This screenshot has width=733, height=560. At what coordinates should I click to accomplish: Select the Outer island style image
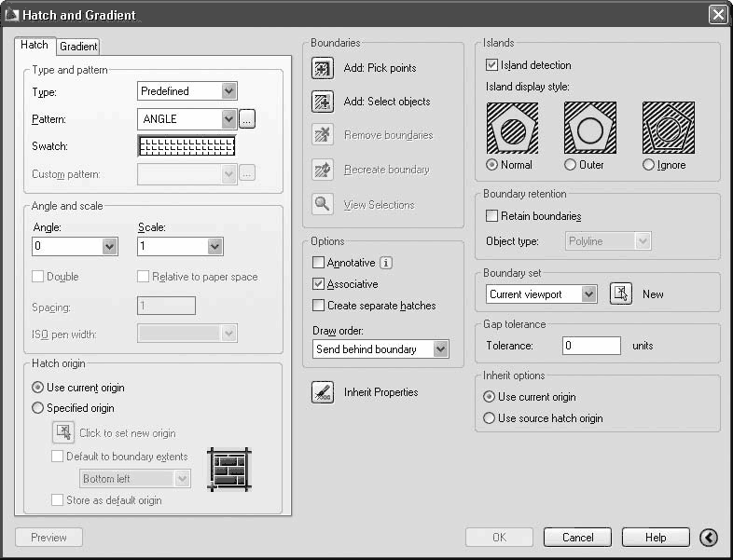(x=590, y=128)
